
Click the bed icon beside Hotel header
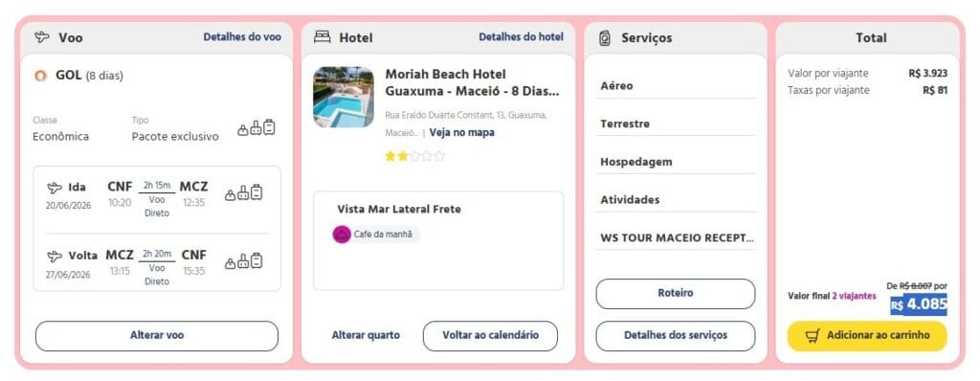322,37
